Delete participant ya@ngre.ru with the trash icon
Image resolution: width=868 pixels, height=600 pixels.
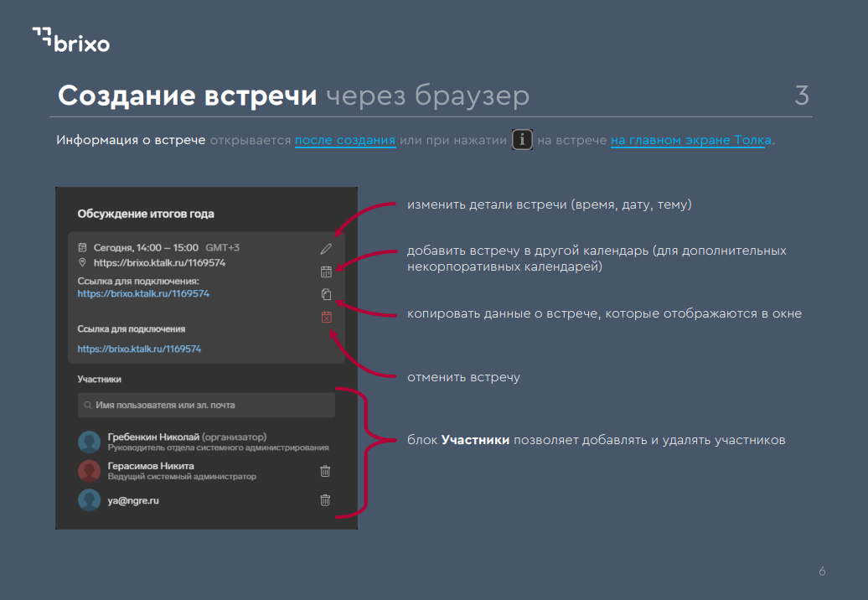[x=325, y=500]
